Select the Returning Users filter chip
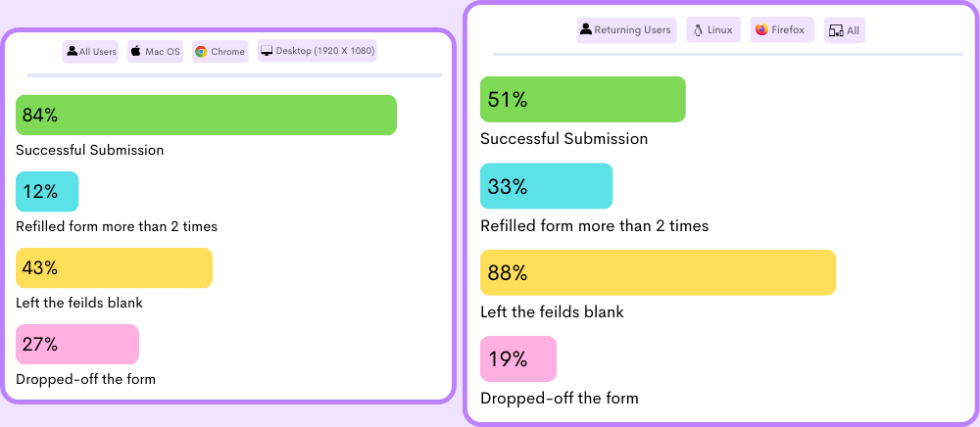The width and height of the screenshot is (980, 427). [627, 30]
